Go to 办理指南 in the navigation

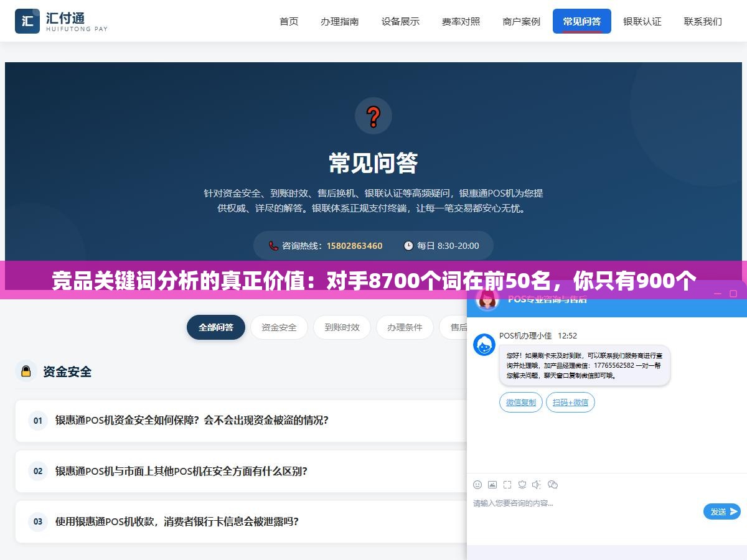point(340,21)
